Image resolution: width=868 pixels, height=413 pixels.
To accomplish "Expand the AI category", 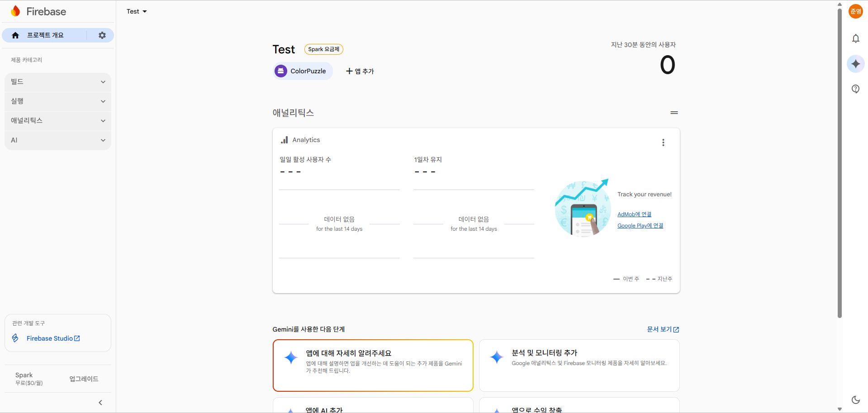I will (58, 140).
